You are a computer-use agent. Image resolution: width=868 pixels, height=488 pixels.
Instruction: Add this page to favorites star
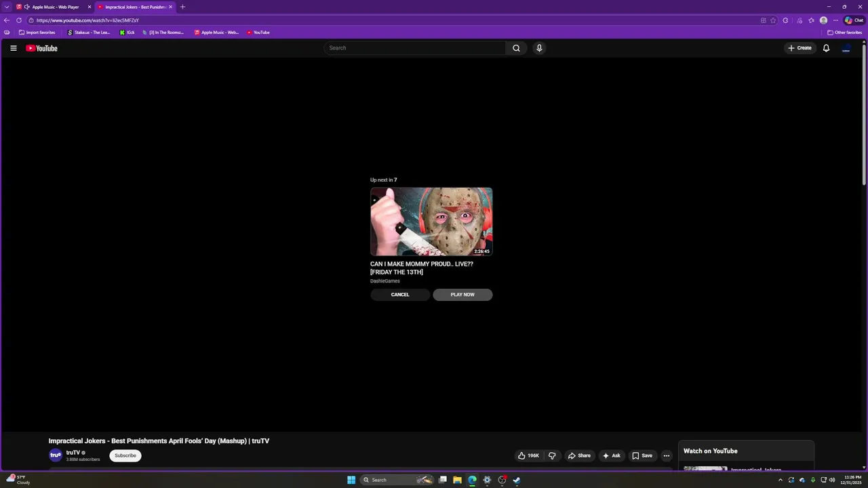[x=773, y=20]
